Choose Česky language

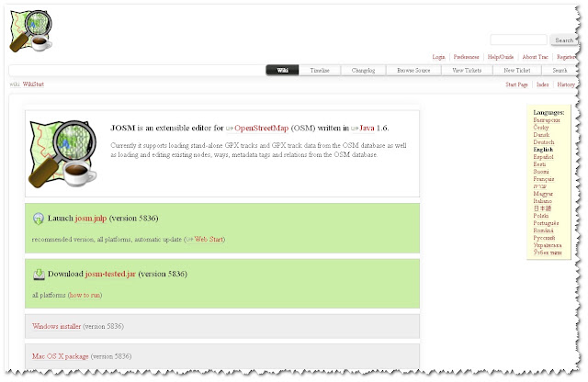click(x=541, y=128)
